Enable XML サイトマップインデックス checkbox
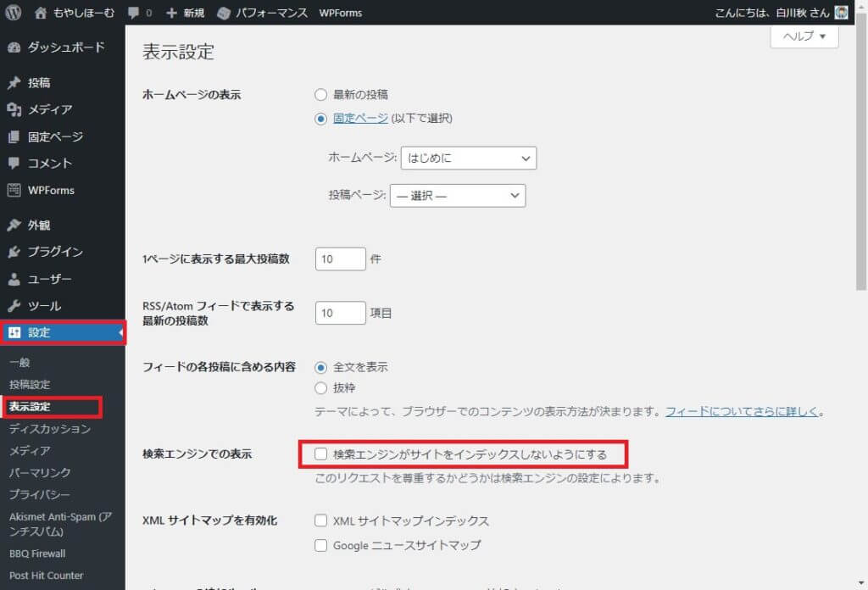868x590 pixels. coord(320,520)
